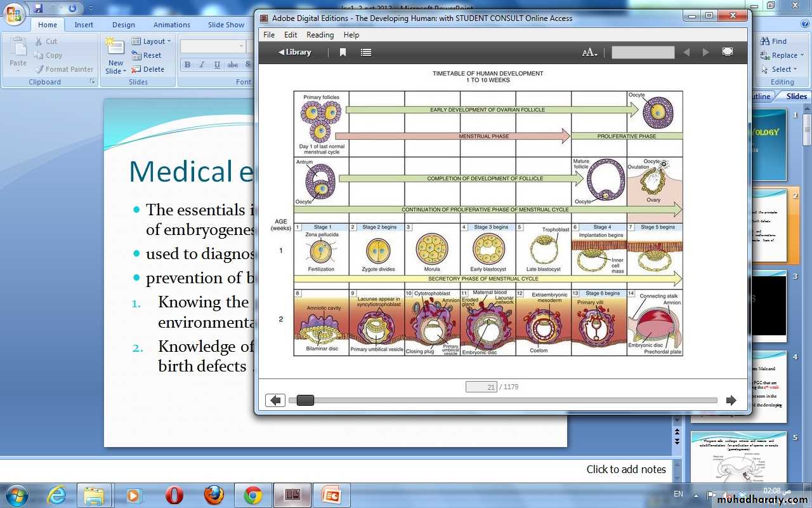812x508 pixels.
Task: Open the Layout dropdown in Slides group
Action: click(152, 41)
